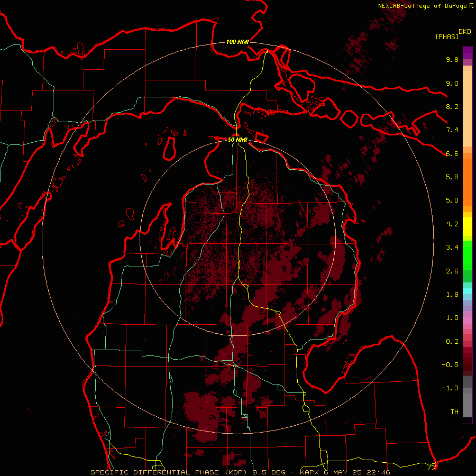Click the 7.4 legend value
The image size is (476, 476).
pyautogui.click(x=452, y=130)
